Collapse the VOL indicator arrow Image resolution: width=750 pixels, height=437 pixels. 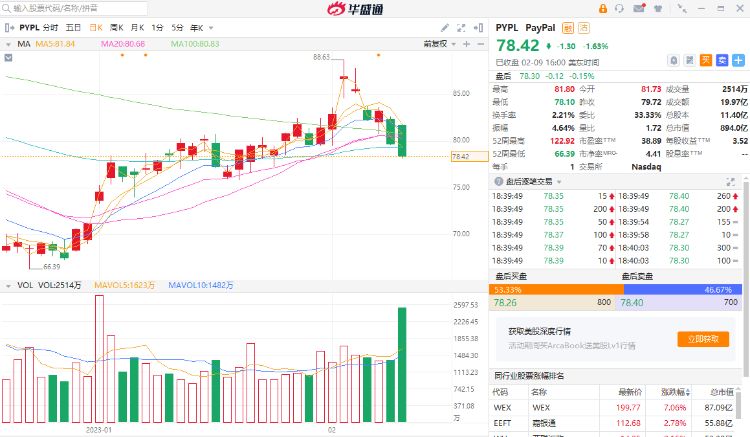(x=8, y=285)
